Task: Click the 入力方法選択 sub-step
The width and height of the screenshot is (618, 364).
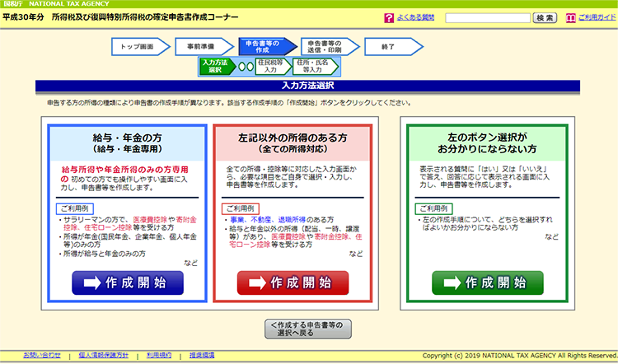Action: point(218,66)
